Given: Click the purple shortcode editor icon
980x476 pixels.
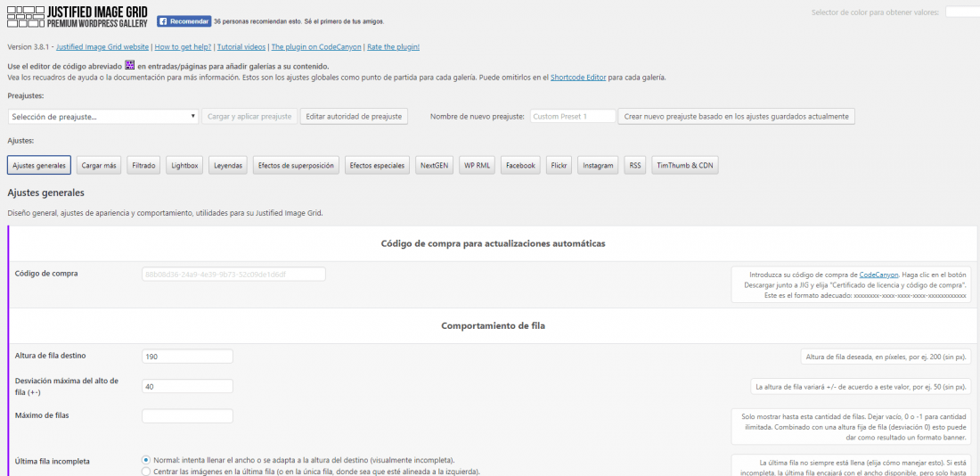Looking at the screenshot, I should click(130, 65).
